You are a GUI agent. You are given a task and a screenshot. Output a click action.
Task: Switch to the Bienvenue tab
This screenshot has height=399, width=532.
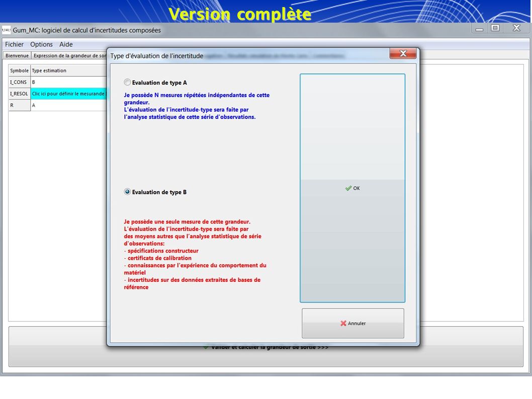click(x=17, y=56)
